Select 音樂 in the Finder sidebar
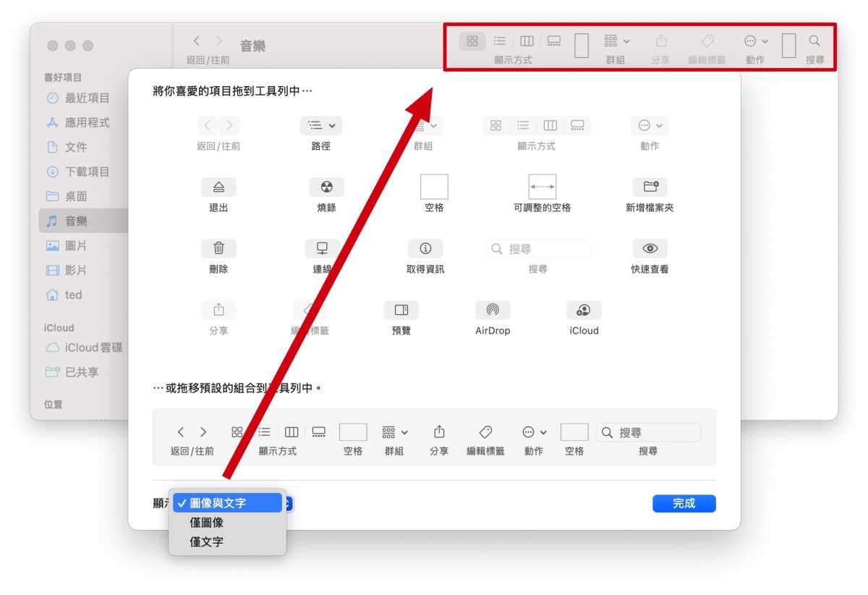868x595 pixels. 84,221
